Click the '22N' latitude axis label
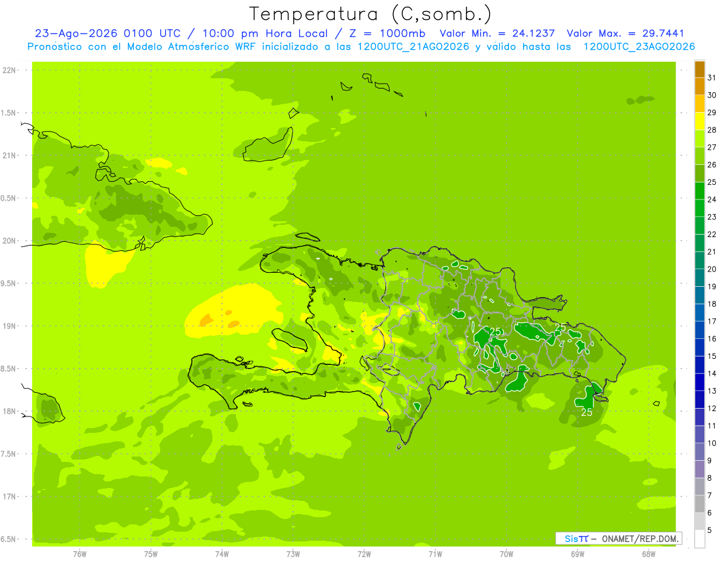 click(10, 70)
